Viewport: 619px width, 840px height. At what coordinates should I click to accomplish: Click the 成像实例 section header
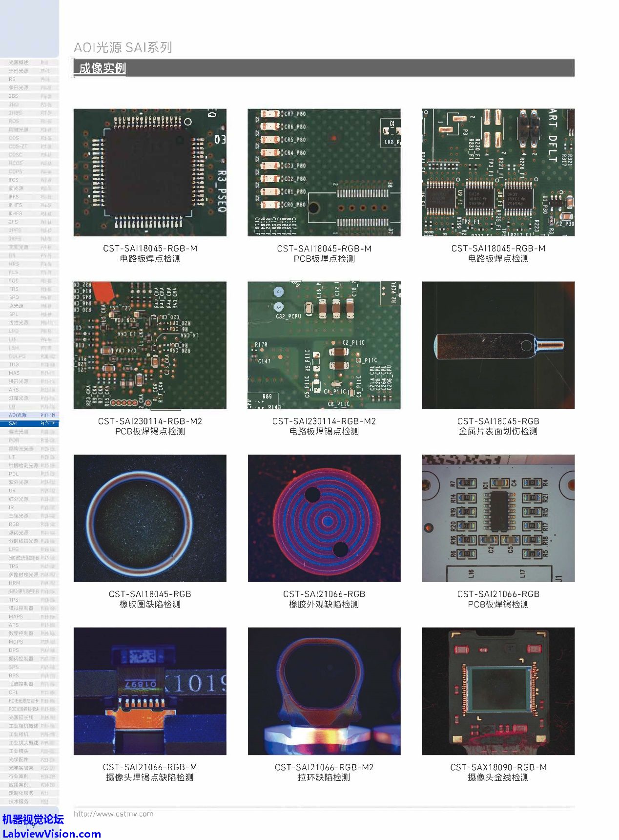(x=102, y=68)
